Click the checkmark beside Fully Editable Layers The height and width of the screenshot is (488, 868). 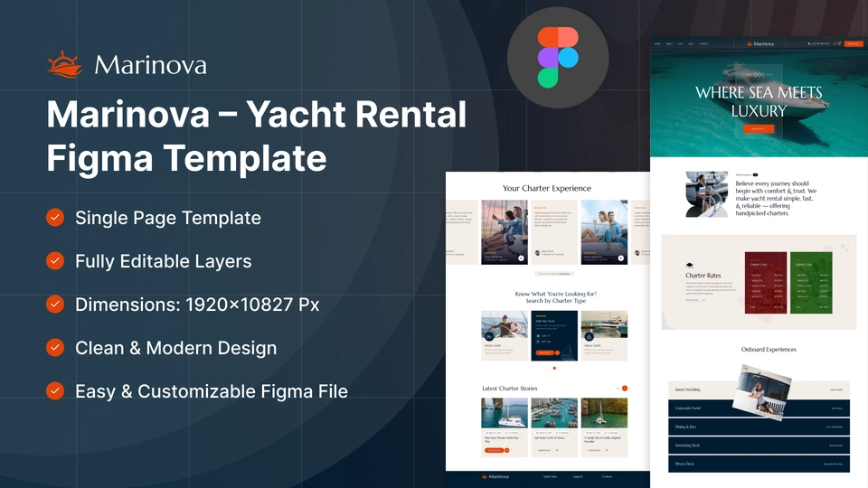[x=55, y=260]
